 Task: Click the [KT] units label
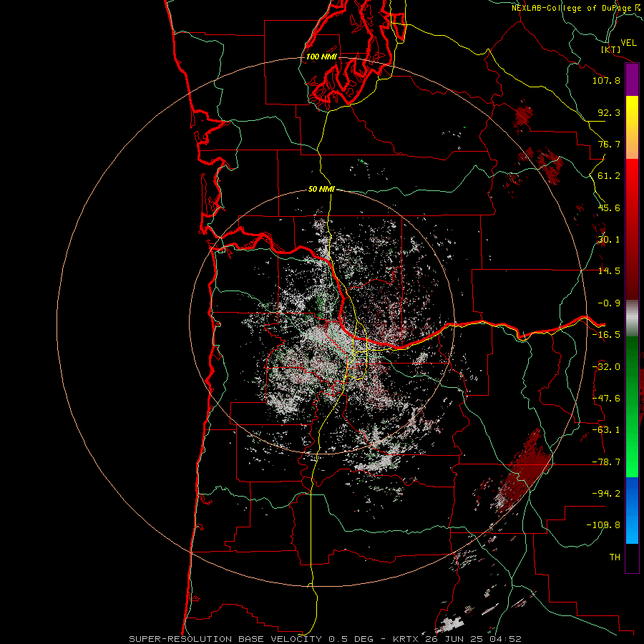610,50
